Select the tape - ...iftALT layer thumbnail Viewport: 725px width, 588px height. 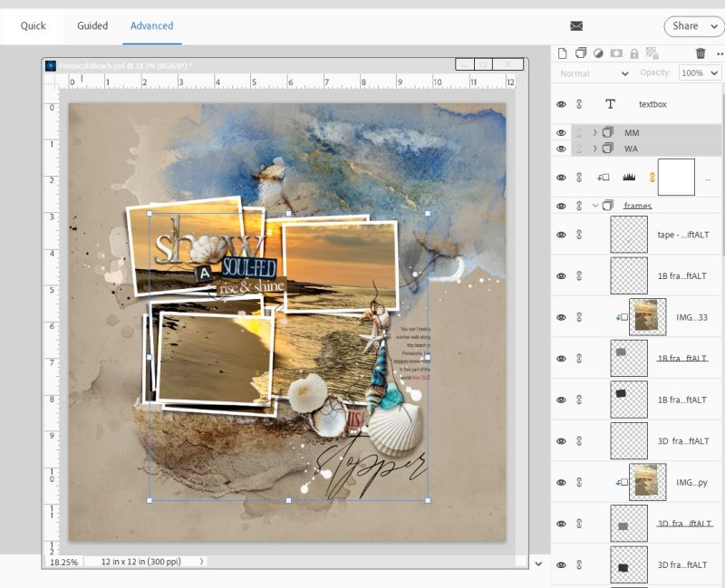629,235
